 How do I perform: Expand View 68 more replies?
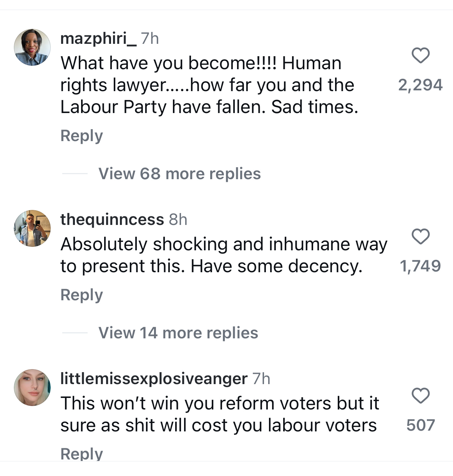pyautogui.click(x=179, y=174)
